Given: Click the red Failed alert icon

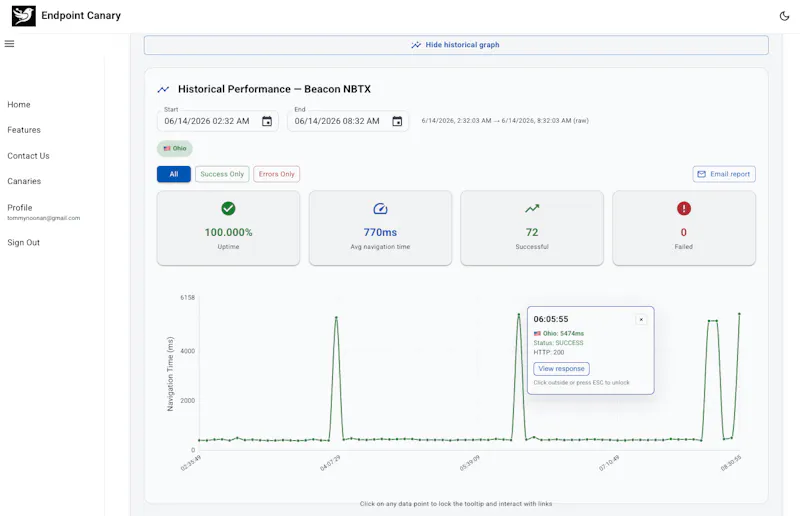Looking at the screenshot, I should point(684,208).
